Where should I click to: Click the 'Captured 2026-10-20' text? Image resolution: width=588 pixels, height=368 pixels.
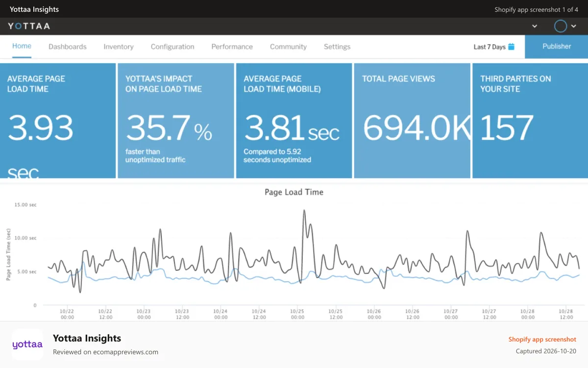tap(546, 351)
